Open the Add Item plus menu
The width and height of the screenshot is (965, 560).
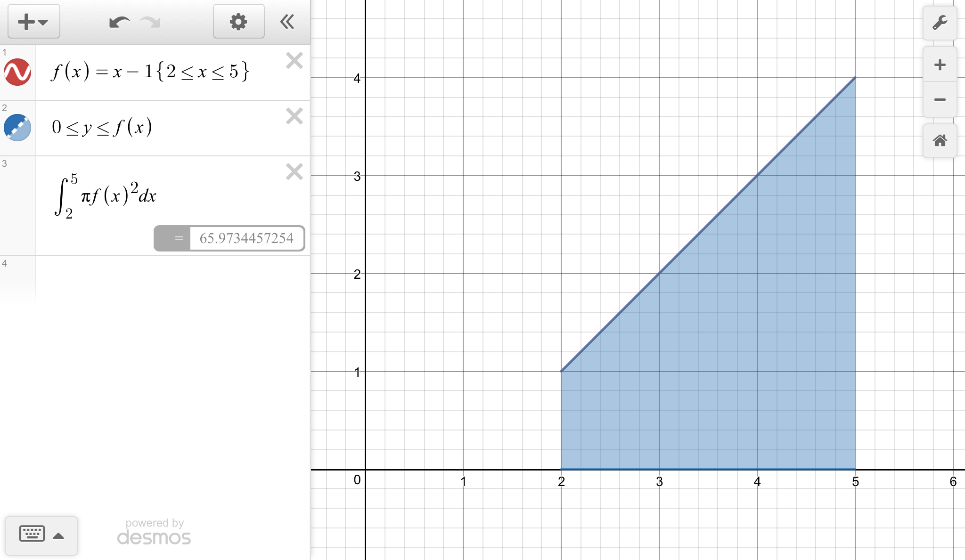(x=33, y=22)
